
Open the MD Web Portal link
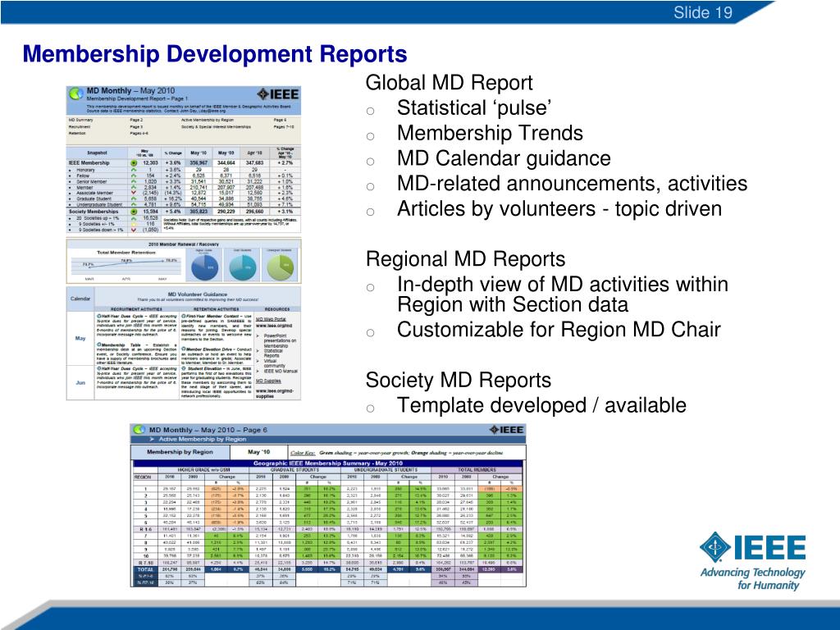point(271,319)
